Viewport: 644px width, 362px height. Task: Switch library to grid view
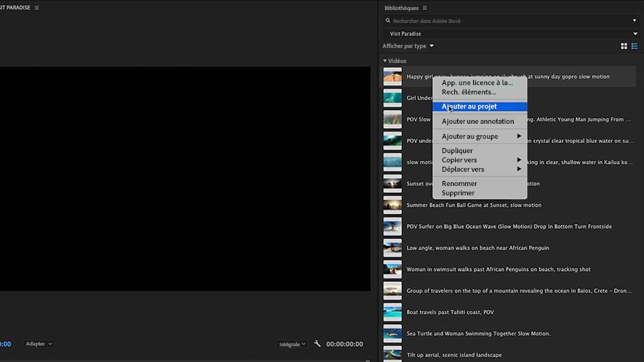coord(623,46)
